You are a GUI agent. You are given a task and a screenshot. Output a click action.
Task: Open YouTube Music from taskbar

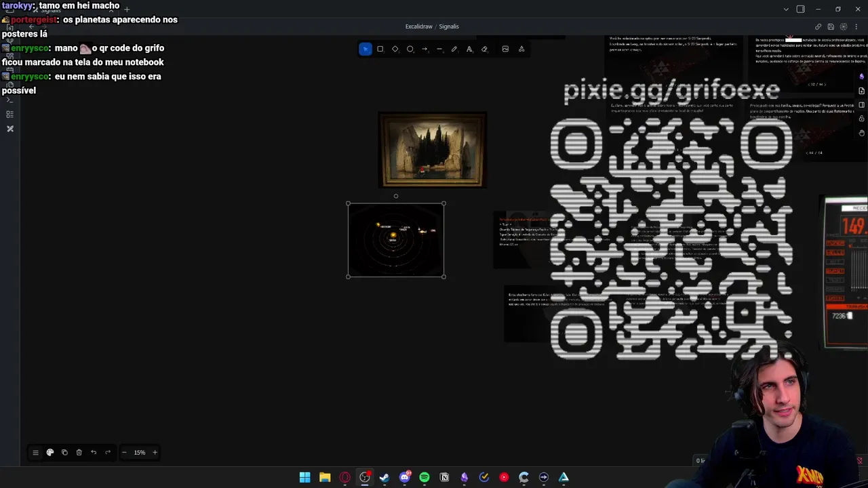504,477
